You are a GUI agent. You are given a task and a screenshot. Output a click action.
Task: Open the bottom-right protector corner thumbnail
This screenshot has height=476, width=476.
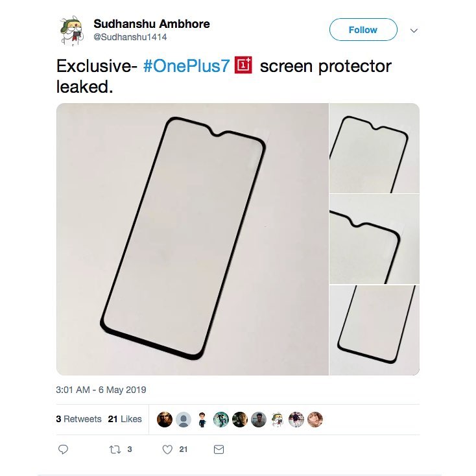click(375, 330)
